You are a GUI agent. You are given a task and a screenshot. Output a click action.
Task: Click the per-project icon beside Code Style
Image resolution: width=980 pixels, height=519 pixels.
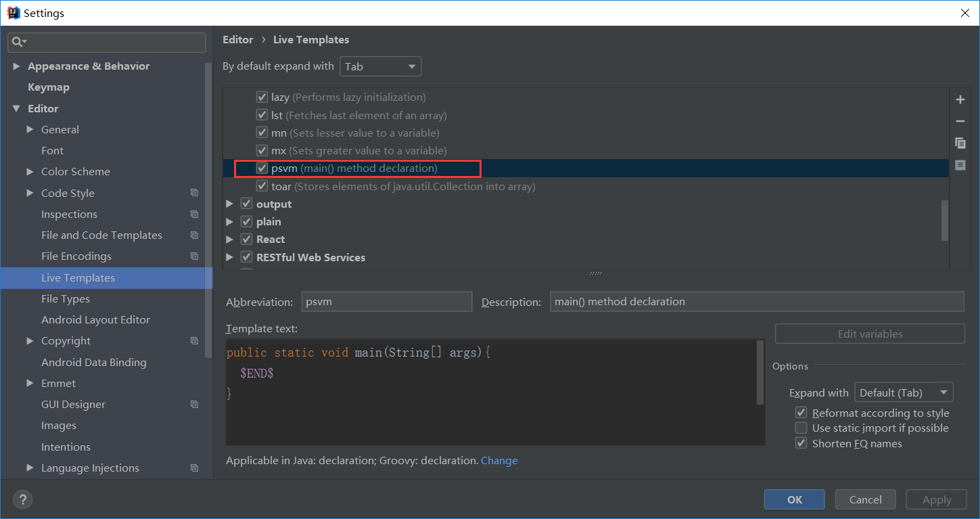[x=195, y=193]
